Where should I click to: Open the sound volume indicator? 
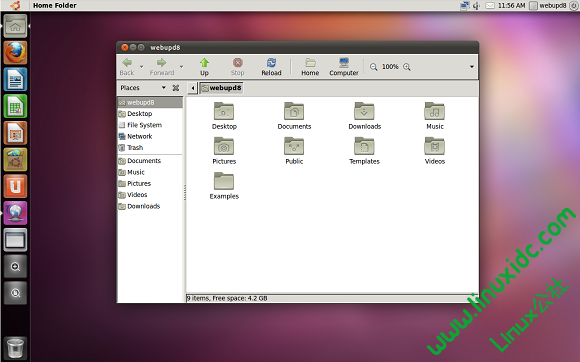pos(476,6)
